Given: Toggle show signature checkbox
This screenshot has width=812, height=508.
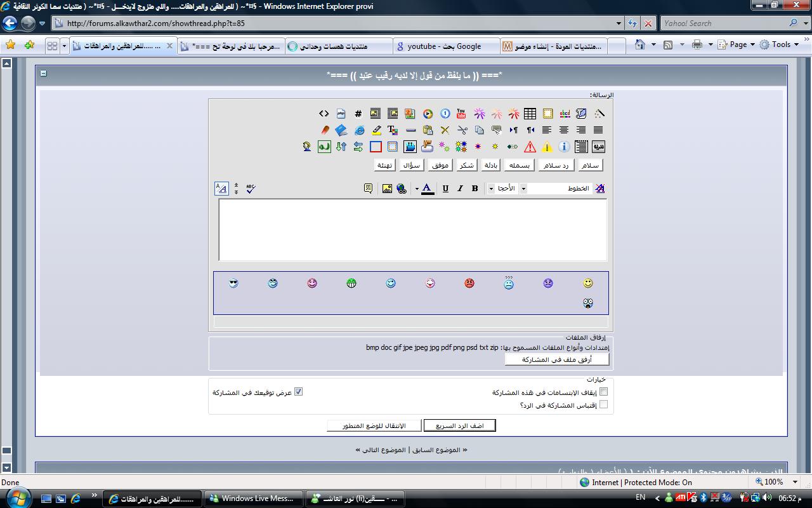Looking at the screenshot, I should pyautogui.click(x=298, y=392).
